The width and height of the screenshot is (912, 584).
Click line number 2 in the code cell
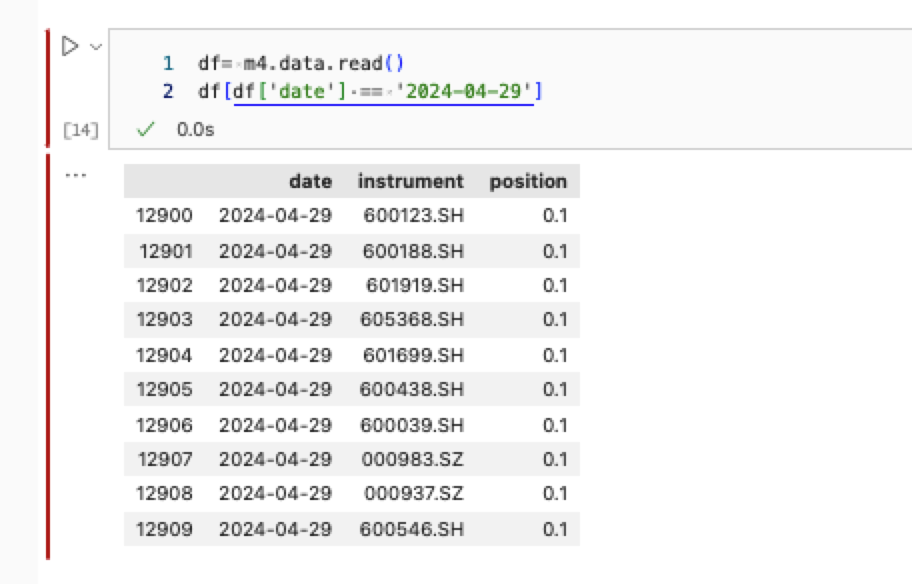168,92
